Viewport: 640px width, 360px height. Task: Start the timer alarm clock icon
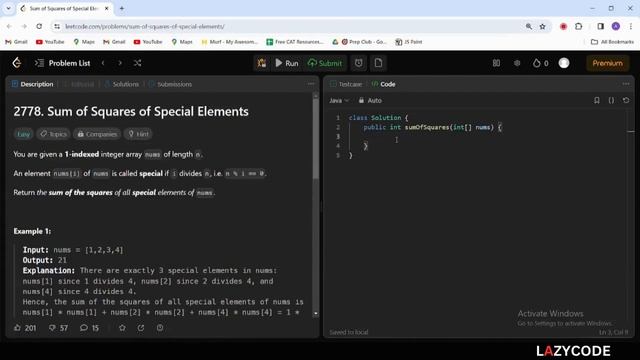pyautogui.click(x=358, y=63)
